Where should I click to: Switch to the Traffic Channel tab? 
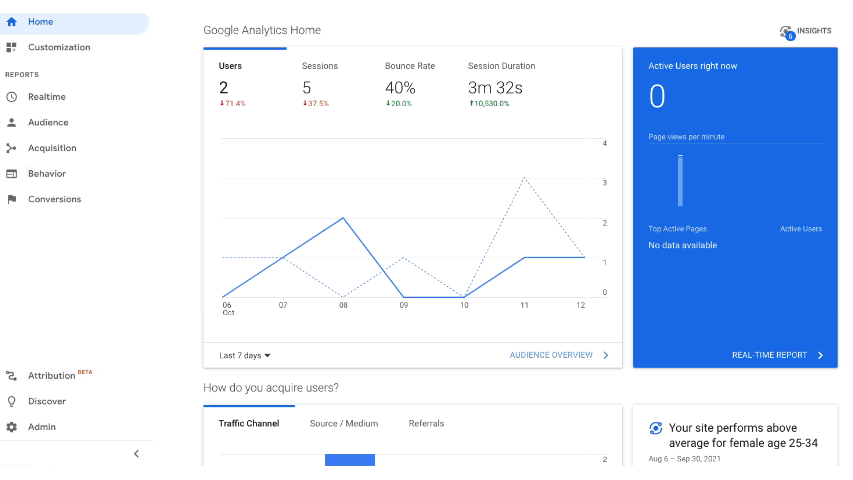coord(249,423)
